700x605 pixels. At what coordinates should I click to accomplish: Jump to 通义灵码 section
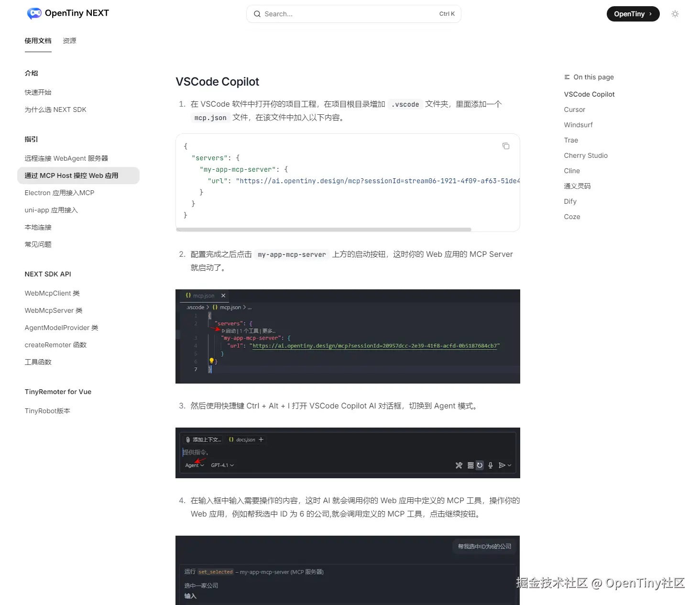[x=578, y=186]
